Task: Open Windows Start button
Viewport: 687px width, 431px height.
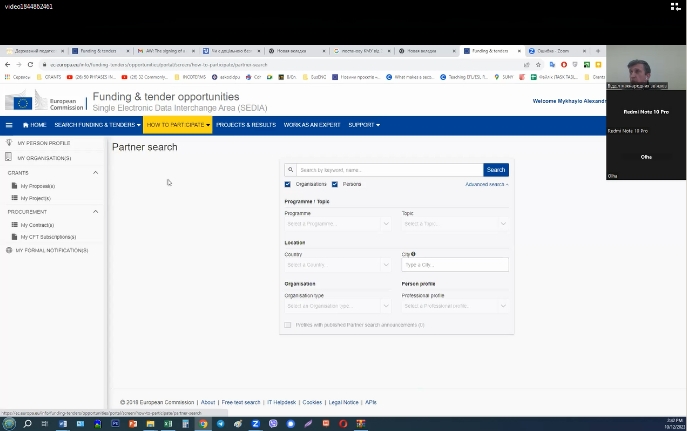Action: (x=9, y=424)
